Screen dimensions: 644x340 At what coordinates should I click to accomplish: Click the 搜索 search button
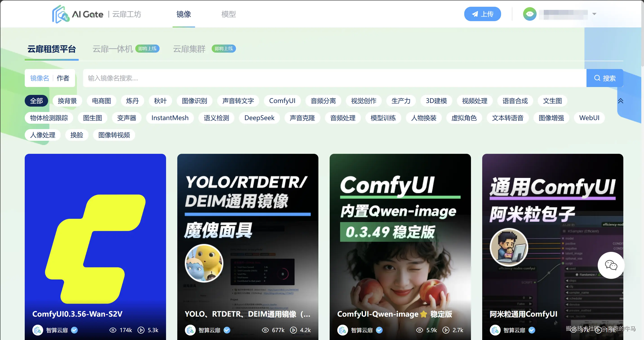point(605,78)
